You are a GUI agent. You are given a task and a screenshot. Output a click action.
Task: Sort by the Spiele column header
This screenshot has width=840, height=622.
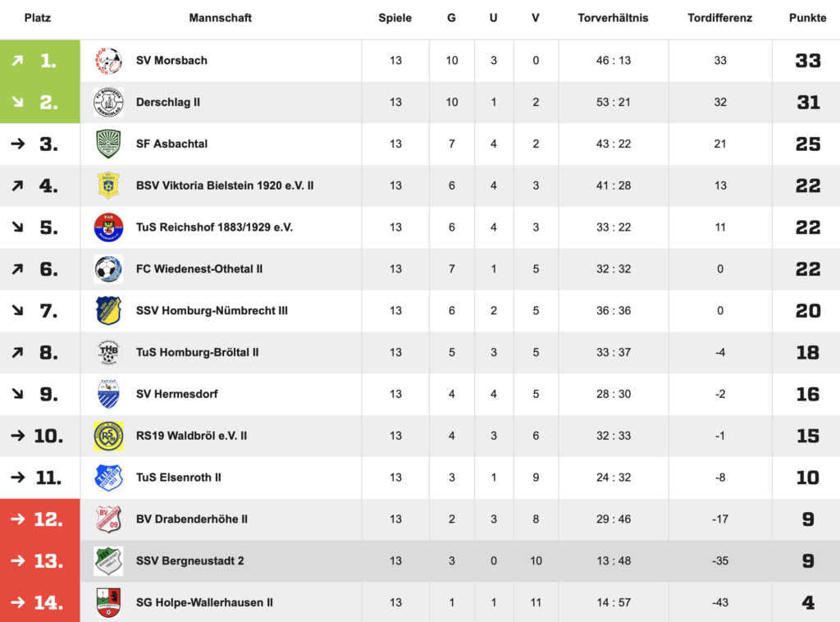[395, 18]
